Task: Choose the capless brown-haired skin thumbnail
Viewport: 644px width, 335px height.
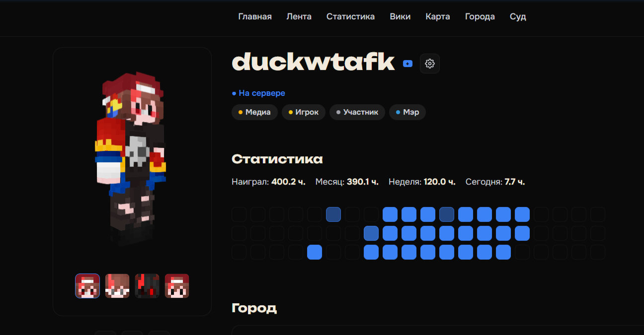Action: [117, 286]
